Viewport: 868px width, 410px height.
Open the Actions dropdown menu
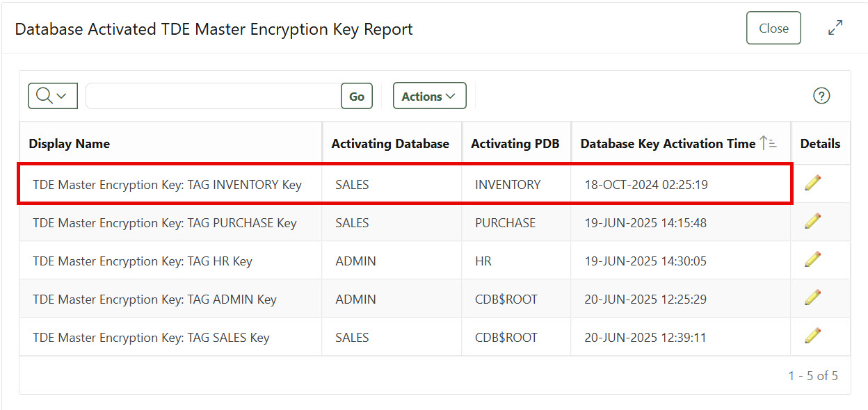[429, 96]
